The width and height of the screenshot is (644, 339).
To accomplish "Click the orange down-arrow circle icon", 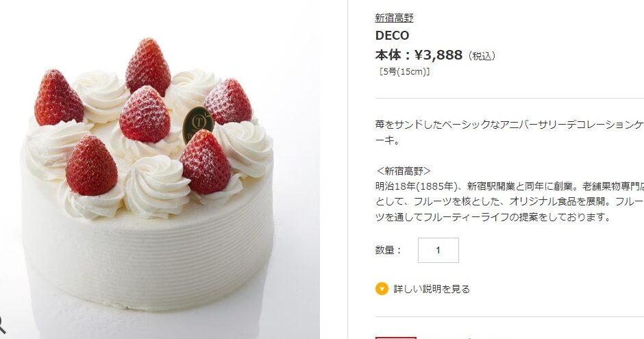I will click(382, 289).
